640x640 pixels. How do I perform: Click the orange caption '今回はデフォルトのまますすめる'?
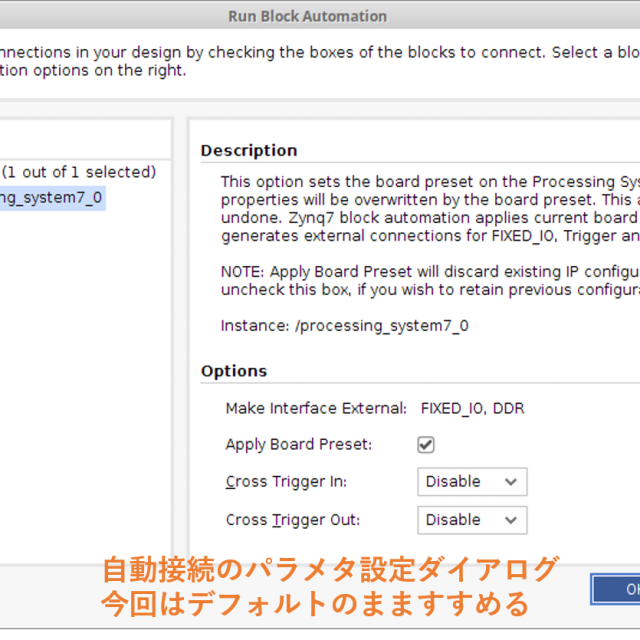[314, 604]
